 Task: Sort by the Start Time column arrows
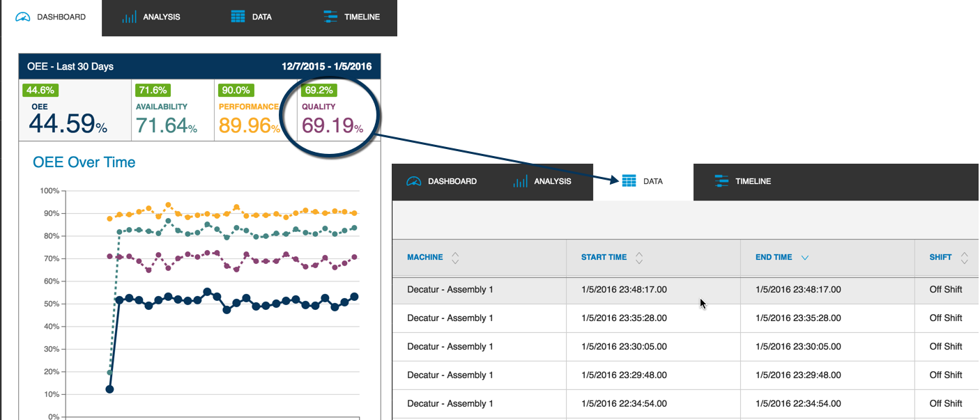coord(638,258)
